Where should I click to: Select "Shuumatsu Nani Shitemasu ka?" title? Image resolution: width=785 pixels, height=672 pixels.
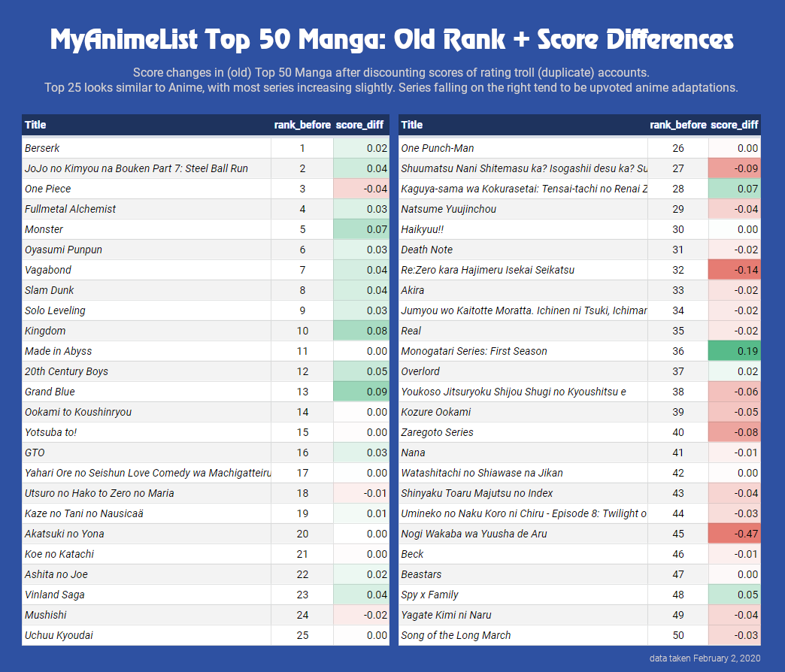[x=524, y=168]
